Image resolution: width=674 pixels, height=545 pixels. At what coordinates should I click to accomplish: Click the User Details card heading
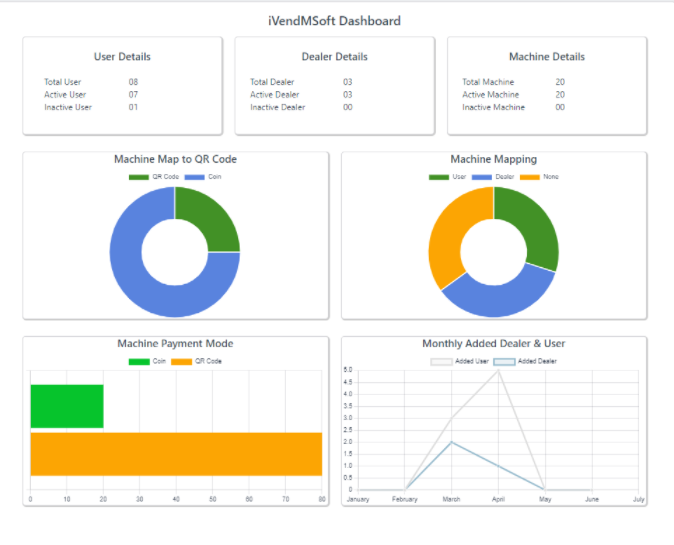pos(122,57)
